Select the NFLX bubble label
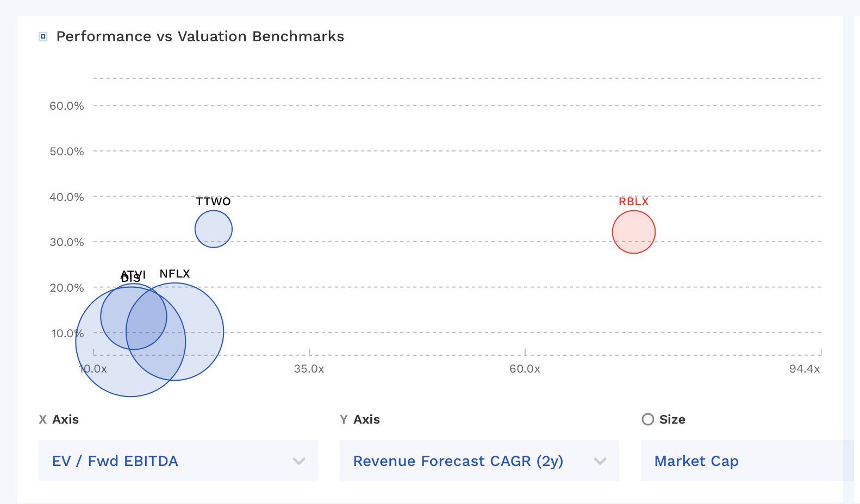Screen dimensions: 860x504 tap(175, 274)
